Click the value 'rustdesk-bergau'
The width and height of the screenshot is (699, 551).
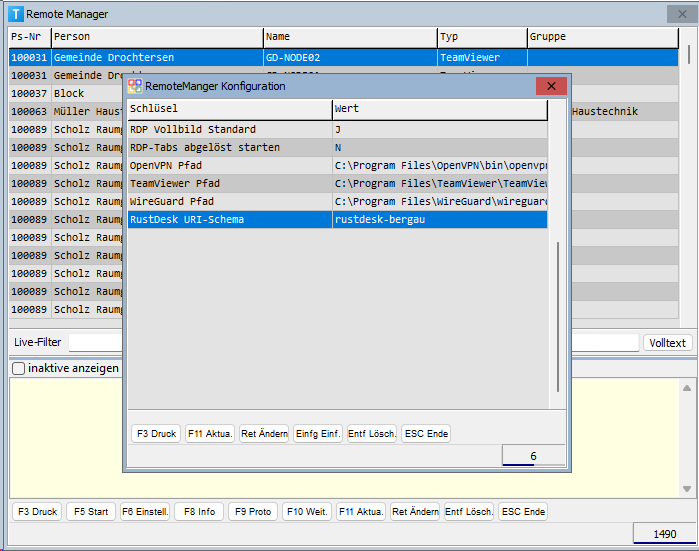click(x=380, y=220)
